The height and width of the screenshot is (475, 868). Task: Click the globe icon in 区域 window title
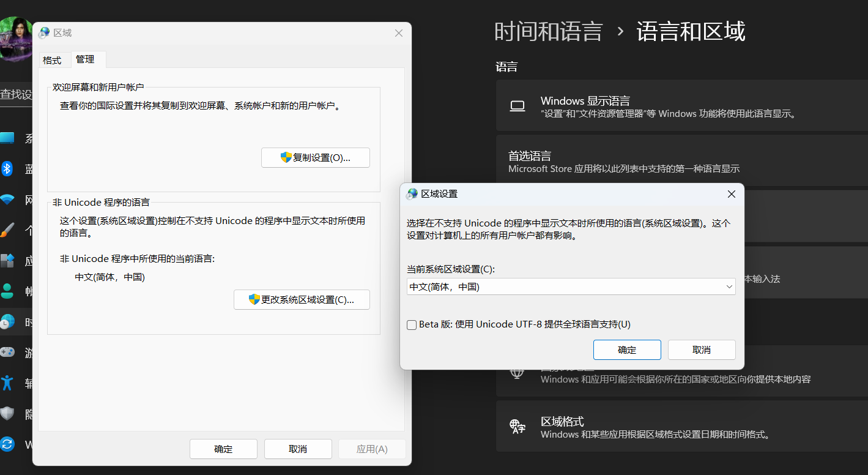[45, 33]
